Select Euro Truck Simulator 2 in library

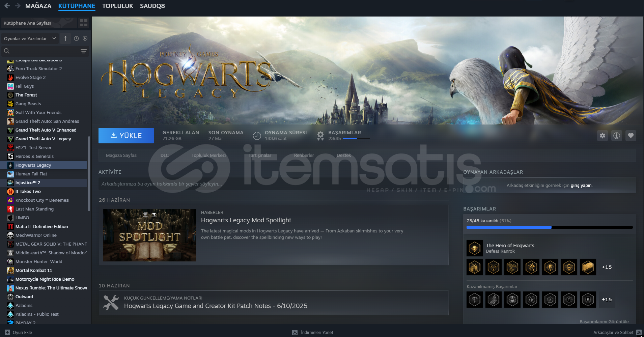coord(38,68)
